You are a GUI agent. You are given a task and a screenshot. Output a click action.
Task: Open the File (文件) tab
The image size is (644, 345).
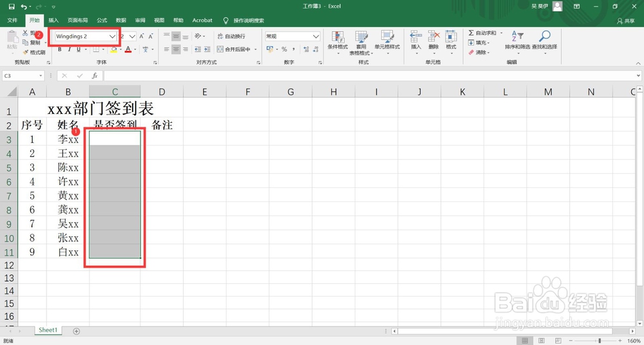[12, 20]
